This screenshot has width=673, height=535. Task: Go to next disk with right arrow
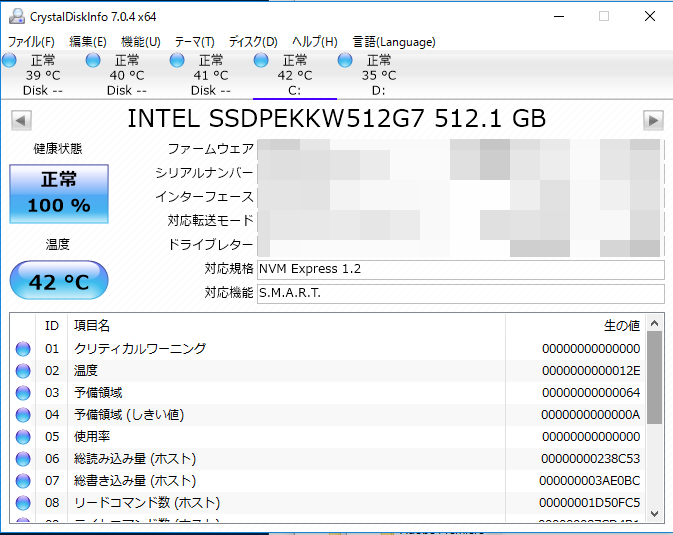pyautogui.click(x=653, y=120)
